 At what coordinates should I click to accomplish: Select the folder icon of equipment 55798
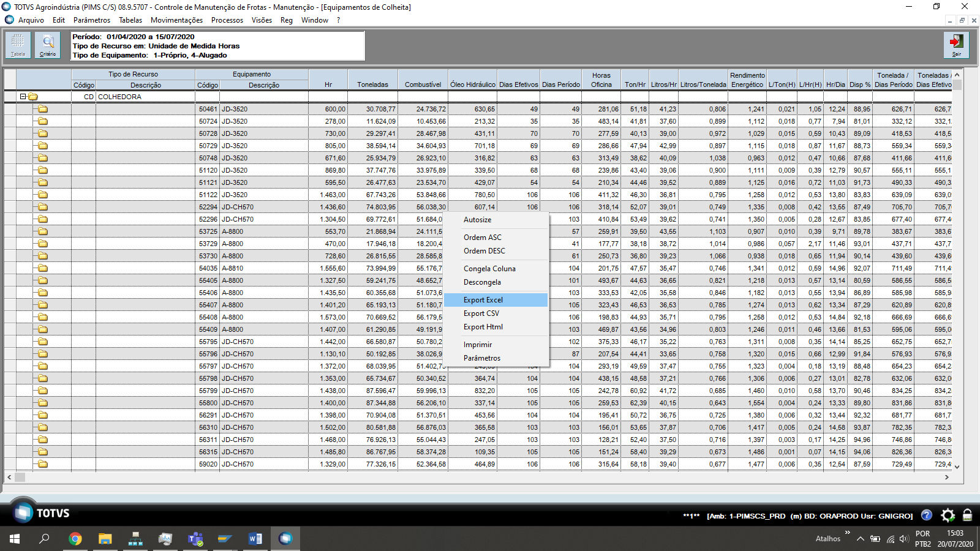[43, 378]
